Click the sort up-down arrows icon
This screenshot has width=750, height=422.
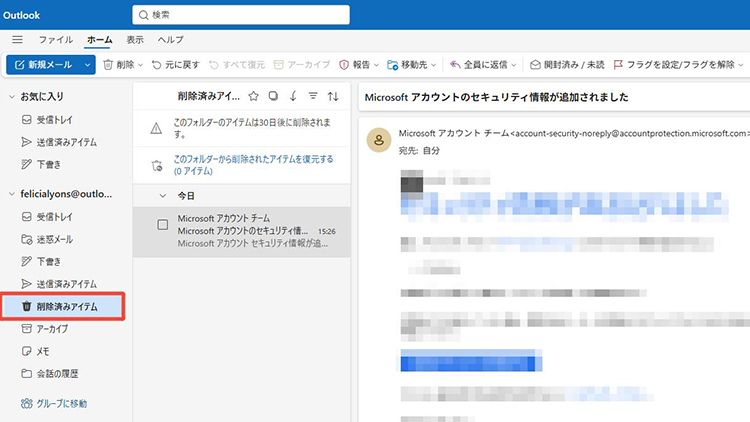tap(333, 96)
